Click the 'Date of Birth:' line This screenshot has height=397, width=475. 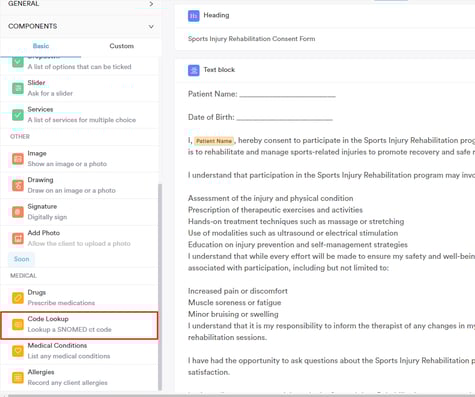tap(260, 117)
